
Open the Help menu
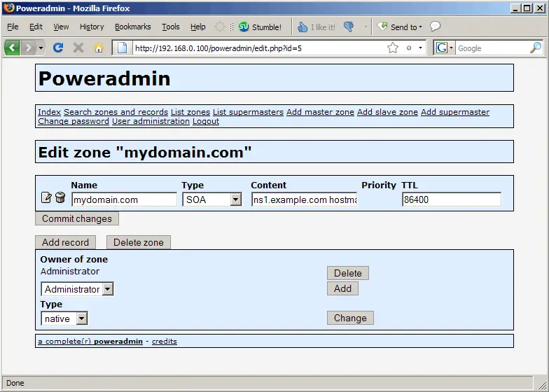[x=197, y=27]
